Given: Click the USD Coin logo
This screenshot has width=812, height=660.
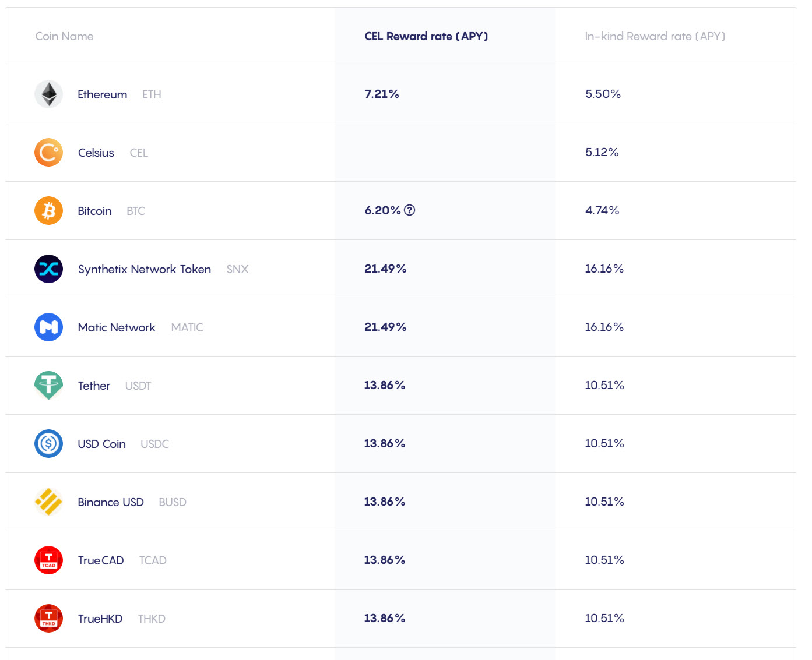Looking at the screenshot, I should [x=48, y=443].
